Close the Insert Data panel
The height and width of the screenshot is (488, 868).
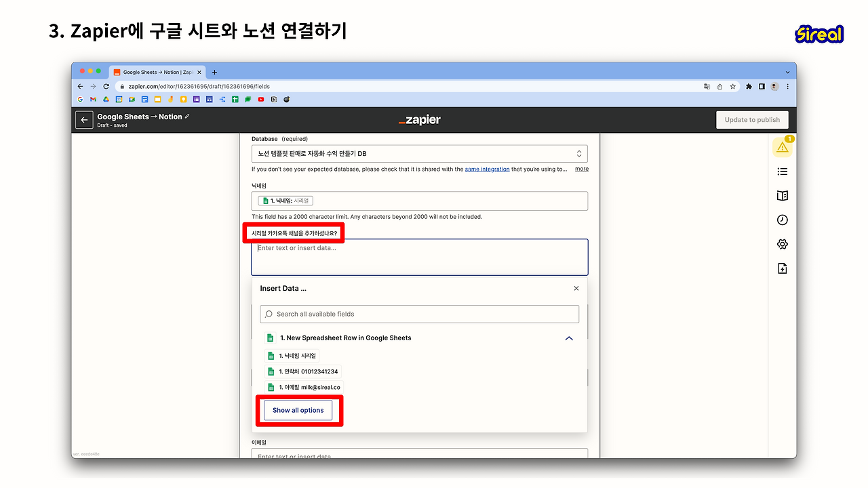[x=576, y=288]
